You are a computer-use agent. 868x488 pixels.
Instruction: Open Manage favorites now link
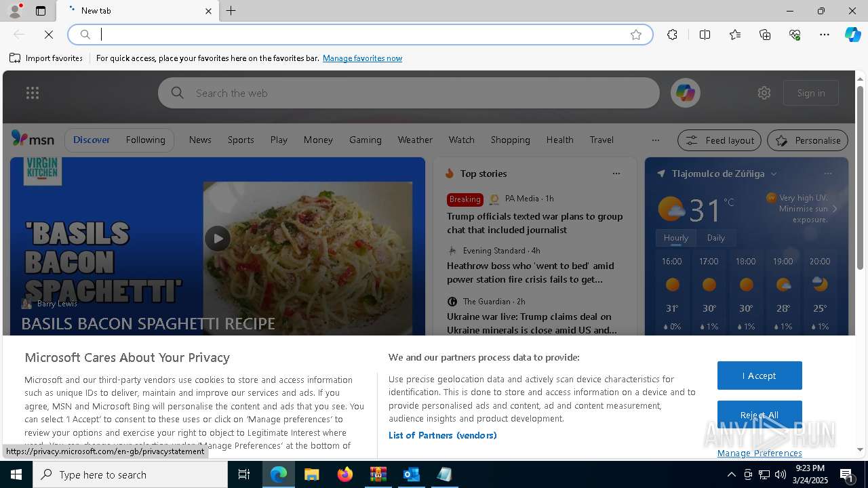coord(362,58)
